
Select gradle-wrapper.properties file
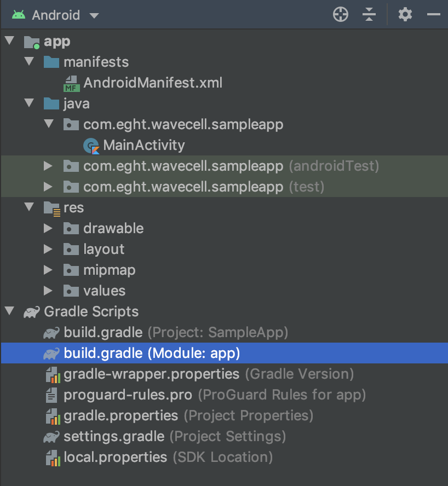151,374
